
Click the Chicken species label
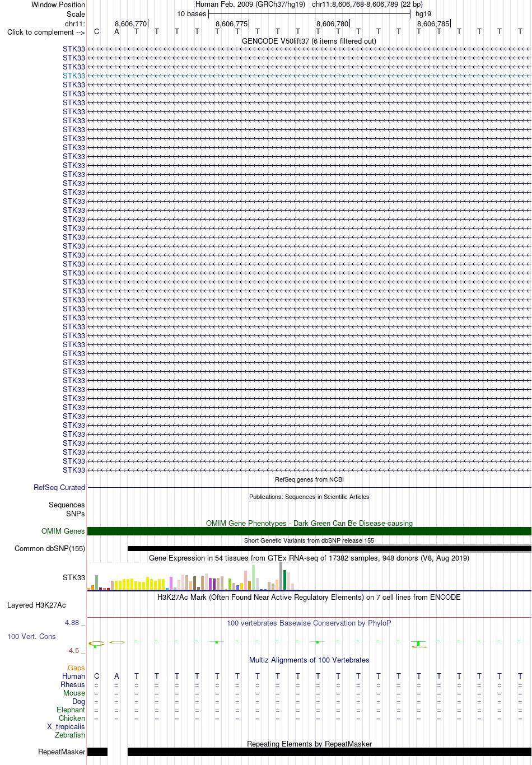(72, 718)
